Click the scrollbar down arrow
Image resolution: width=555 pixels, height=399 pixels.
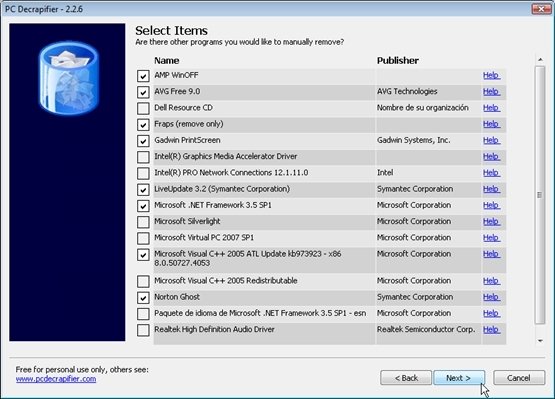[540, 341]
